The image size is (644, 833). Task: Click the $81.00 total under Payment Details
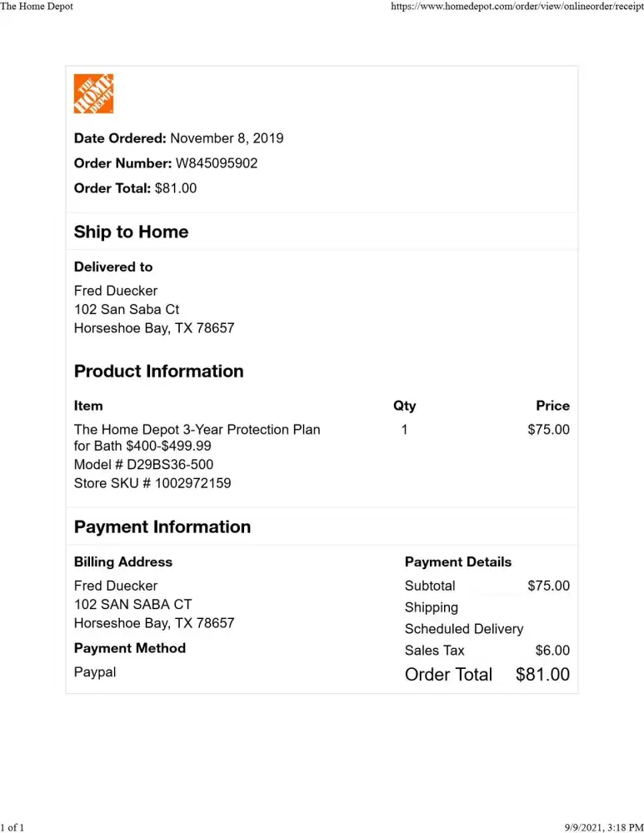coord(542,675)
